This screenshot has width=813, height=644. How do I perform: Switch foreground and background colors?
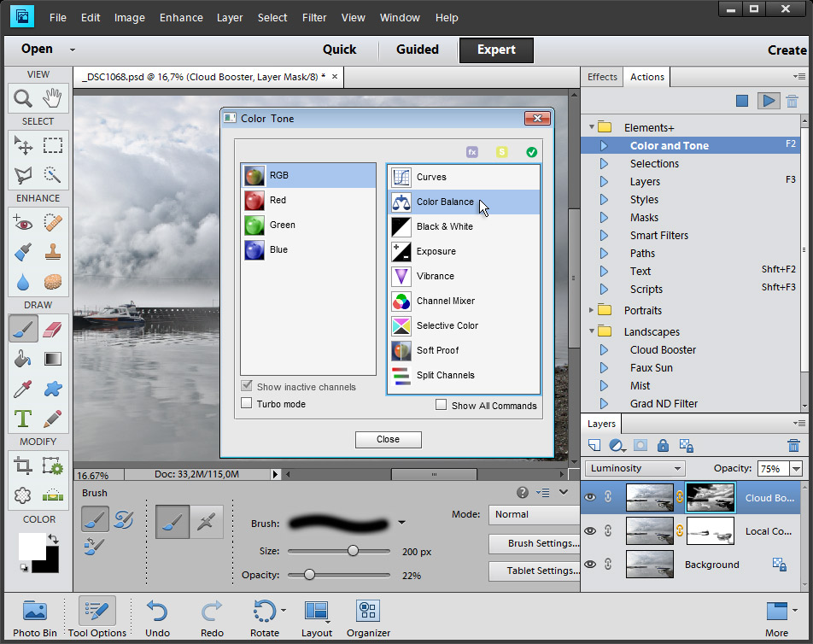pyautogui.click(x=52, y=539)
